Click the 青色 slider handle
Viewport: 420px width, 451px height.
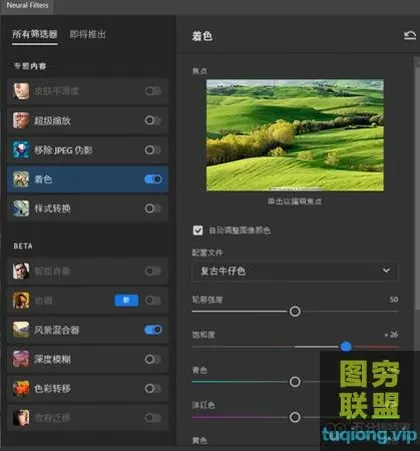(x=295, y=382)
